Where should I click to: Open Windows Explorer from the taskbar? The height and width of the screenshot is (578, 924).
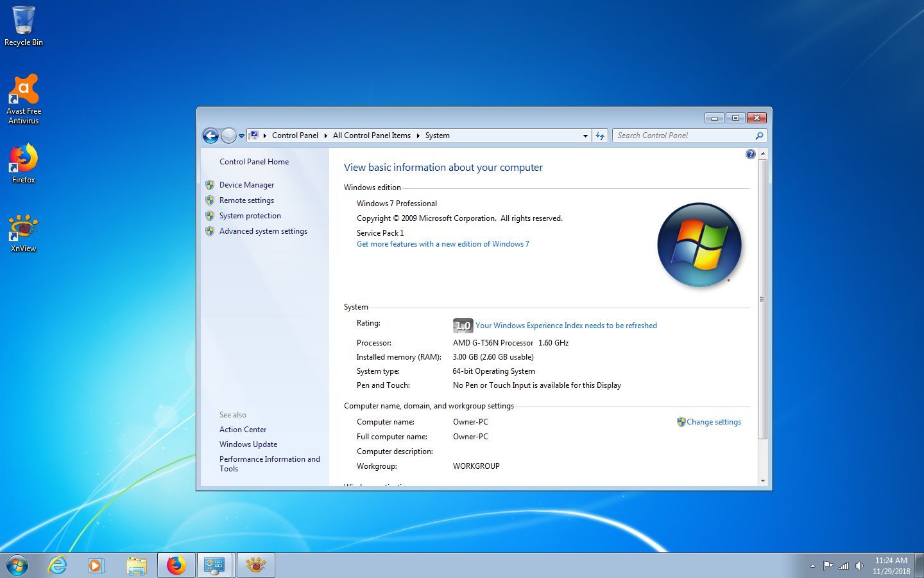click(x=136, y=565)
